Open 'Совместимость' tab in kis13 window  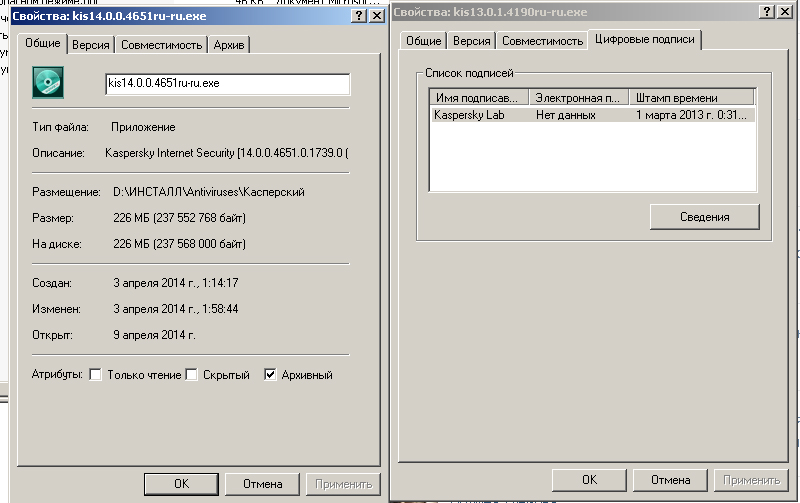coord(542,41)
